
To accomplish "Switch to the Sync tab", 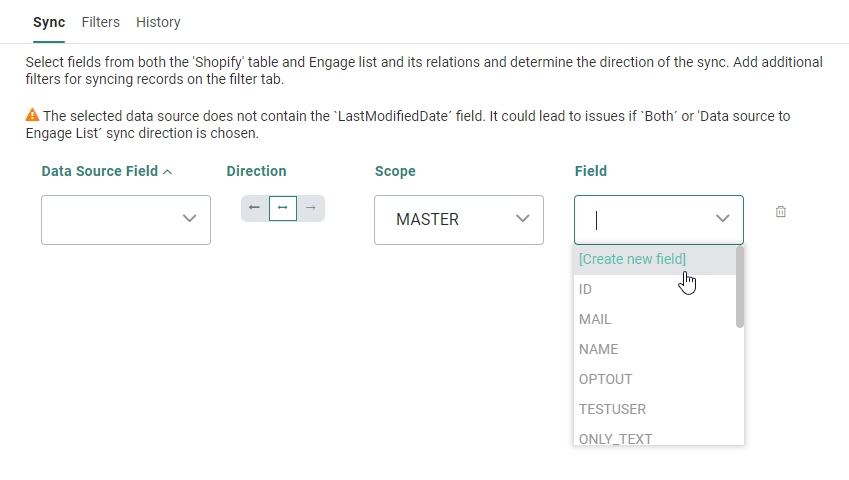I will tap(49, 22).
